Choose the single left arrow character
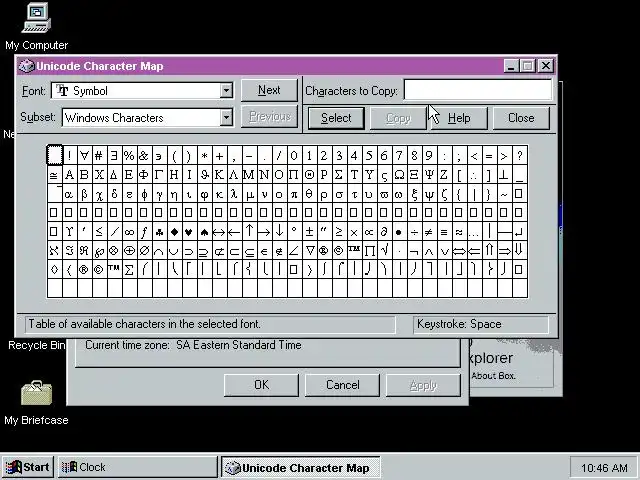The width and height of the screenshot is (640, 480). coord(235,232)
